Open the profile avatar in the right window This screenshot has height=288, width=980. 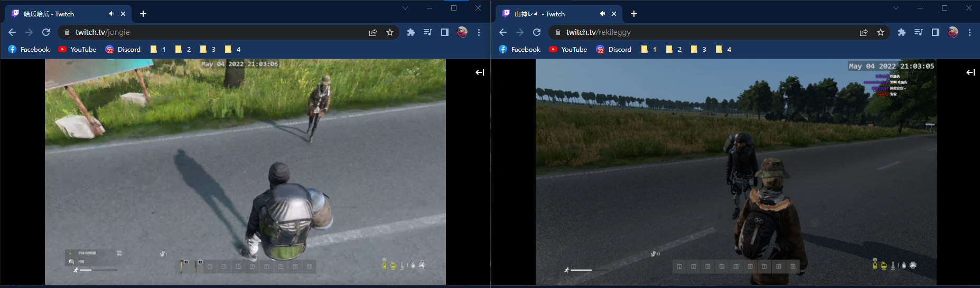(x=953, y=32)
